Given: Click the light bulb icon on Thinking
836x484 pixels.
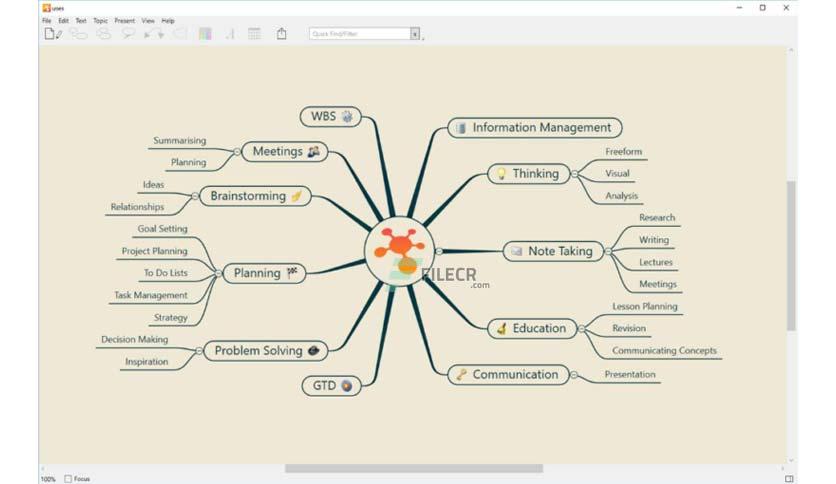Looking at the screenshot, I should click(x=501, y=174).
